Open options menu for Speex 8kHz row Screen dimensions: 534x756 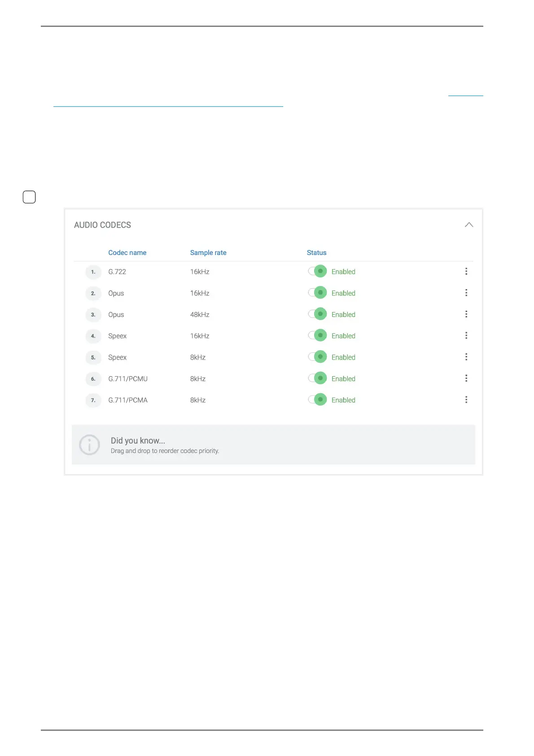pos(466,357)
